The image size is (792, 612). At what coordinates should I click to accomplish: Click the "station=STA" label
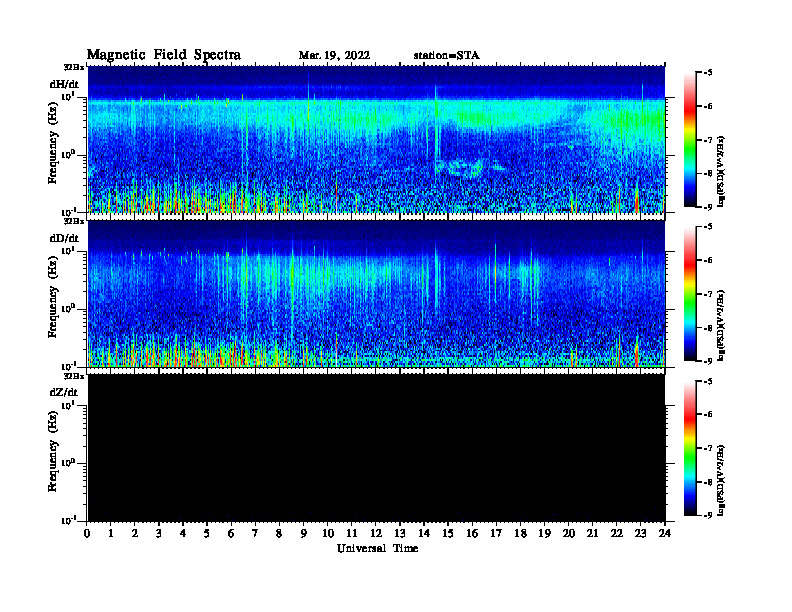point(447,56)
